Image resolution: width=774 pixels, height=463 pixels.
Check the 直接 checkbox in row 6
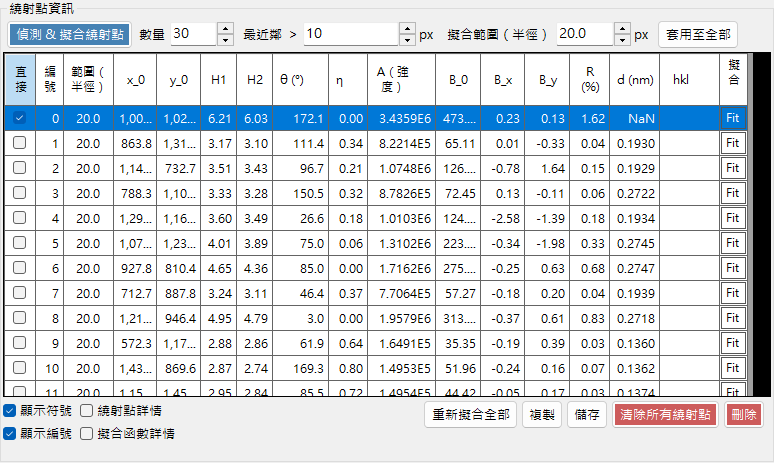[x=19, y=268]
